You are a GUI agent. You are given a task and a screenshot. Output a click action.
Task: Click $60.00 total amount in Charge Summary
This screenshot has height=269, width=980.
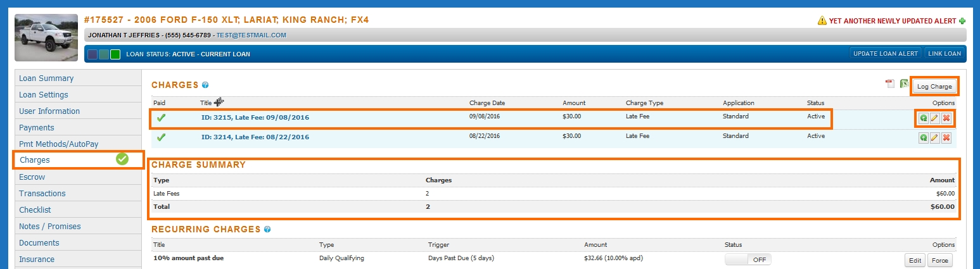coord(942,206)
